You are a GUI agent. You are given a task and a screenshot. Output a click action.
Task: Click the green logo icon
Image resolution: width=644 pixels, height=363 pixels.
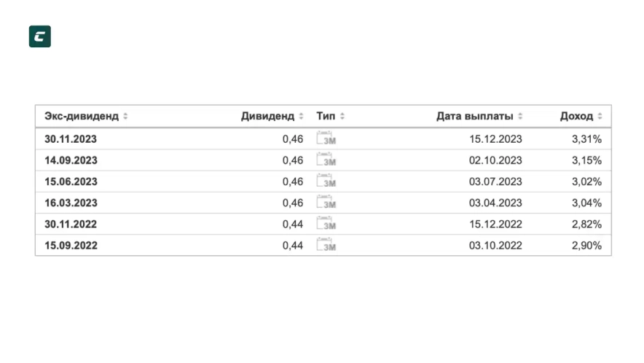[x=39, y=36]
